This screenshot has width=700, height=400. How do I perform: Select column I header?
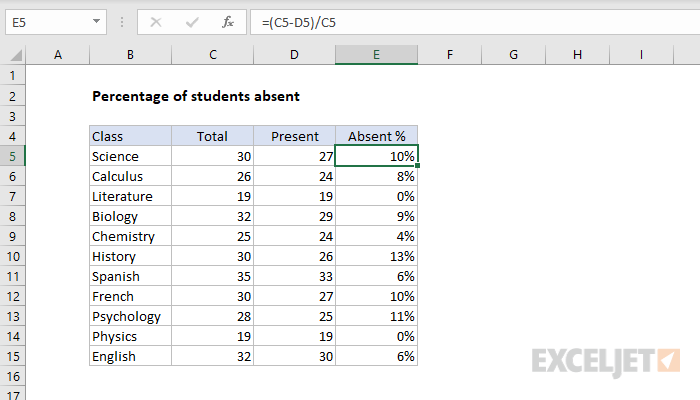click(641, 55)
